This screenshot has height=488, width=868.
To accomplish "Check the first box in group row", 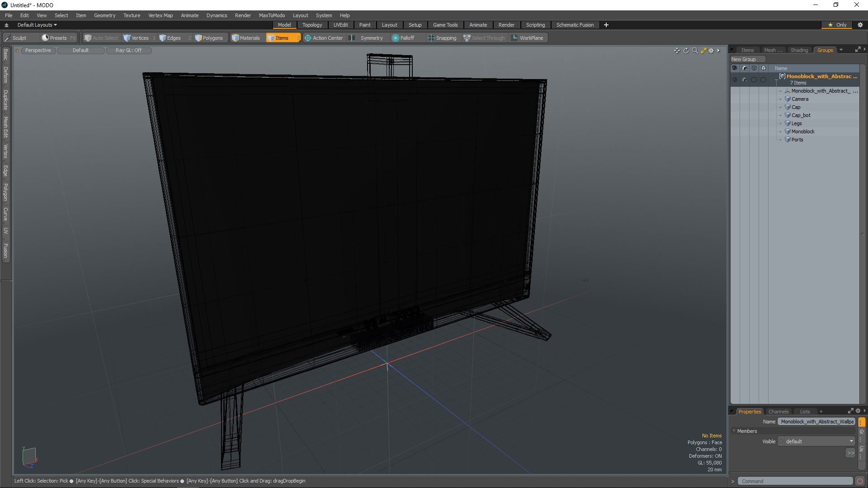I will pos(754,80).
